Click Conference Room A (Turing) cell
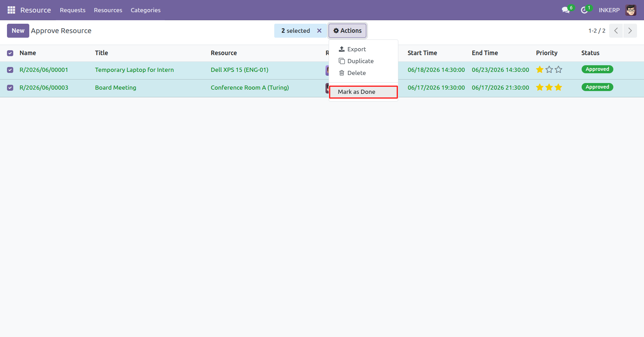Screen dimensions: 644x337 coord(250,88)
